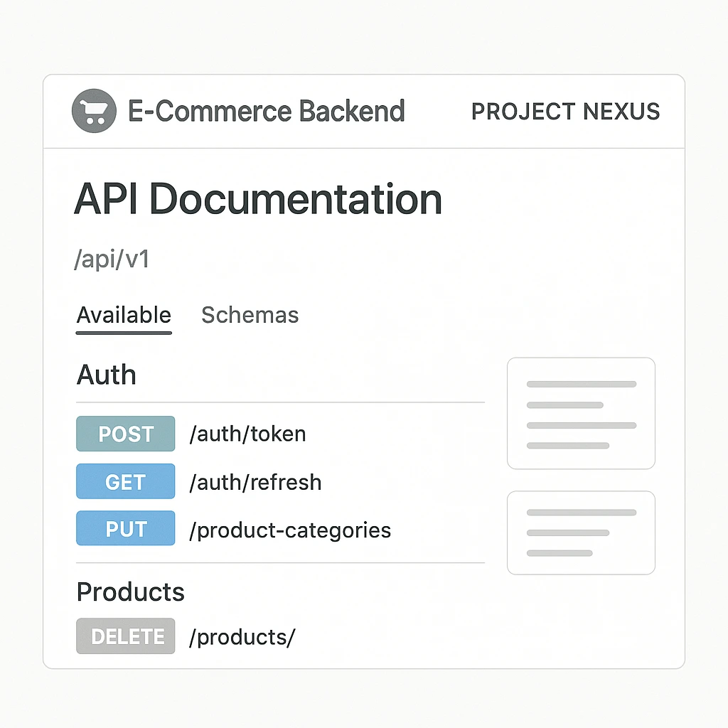Expand the Products endpoints section
This screenshot has height=728, width=728.
pos(130,591)
